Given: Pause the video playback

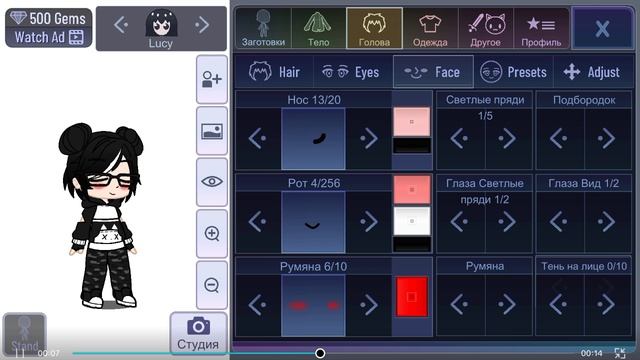Looking at the screenshot, I should [x=20, y=353].
